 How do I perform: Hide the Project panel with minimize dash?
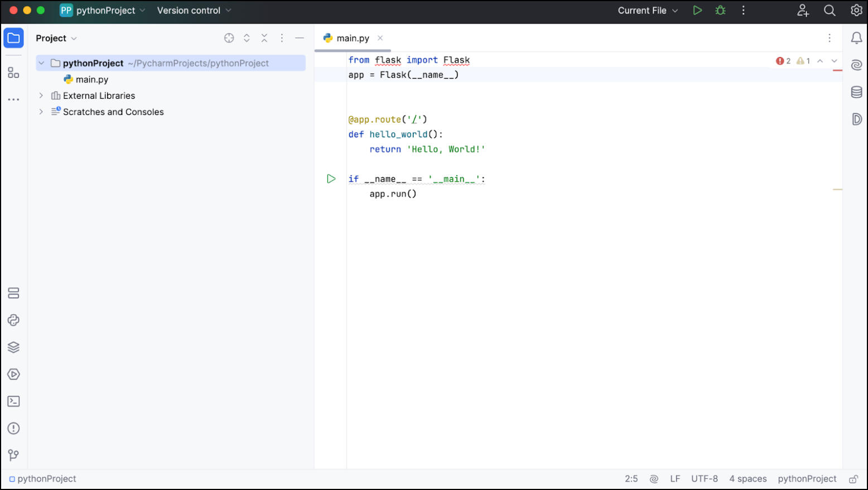[300, 38]
